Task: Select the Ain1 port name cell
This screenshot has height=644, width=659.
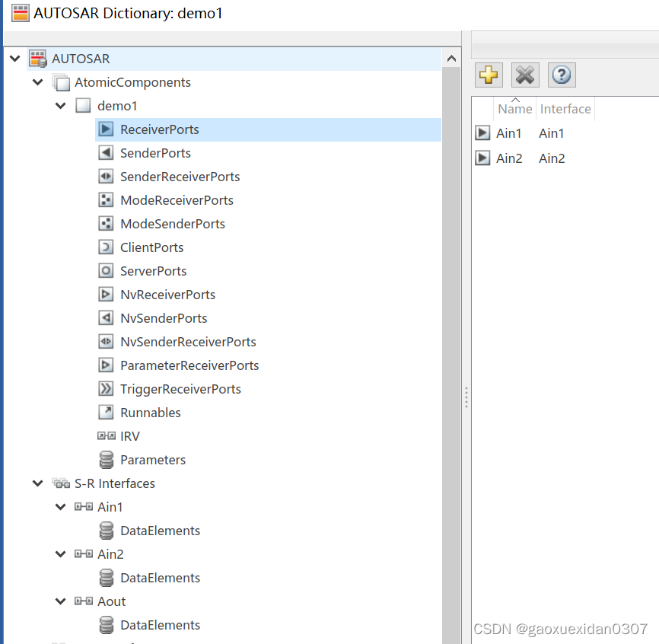Action: tap(509, 133)
